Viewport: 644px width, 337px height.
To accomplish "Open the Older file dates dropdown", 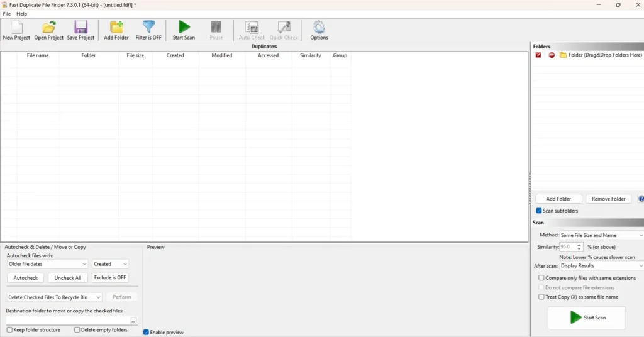I will point(48,264).
